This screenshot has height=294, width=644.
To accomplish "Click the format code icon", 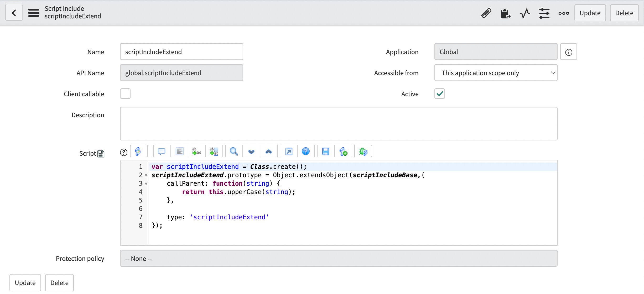I will coord(179,151).
